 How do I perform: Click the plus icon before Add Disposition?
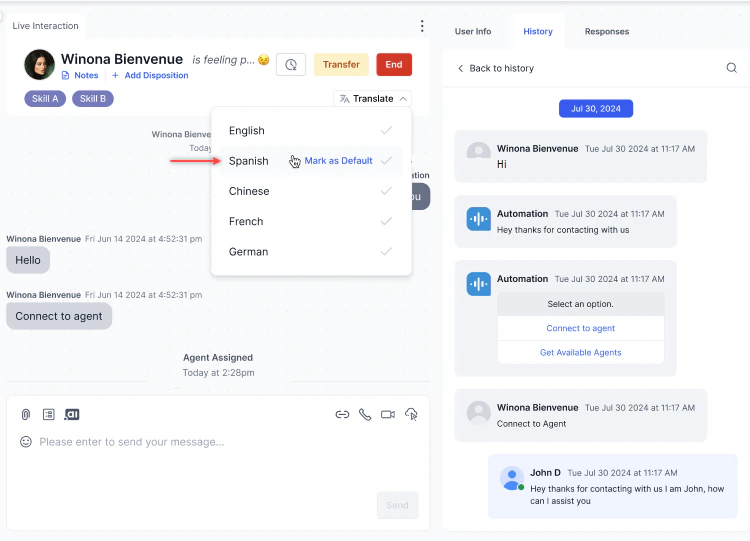(x=115, y=76)
